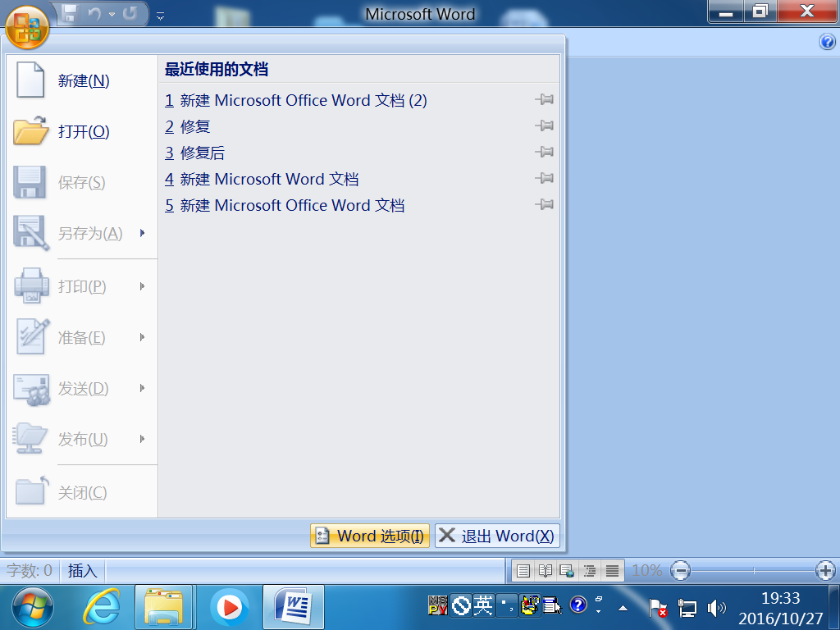The height and width of the screenshot is (630, 840).
Task: Choose 打开(O) from the Office menu
Action: pos(82,131)
